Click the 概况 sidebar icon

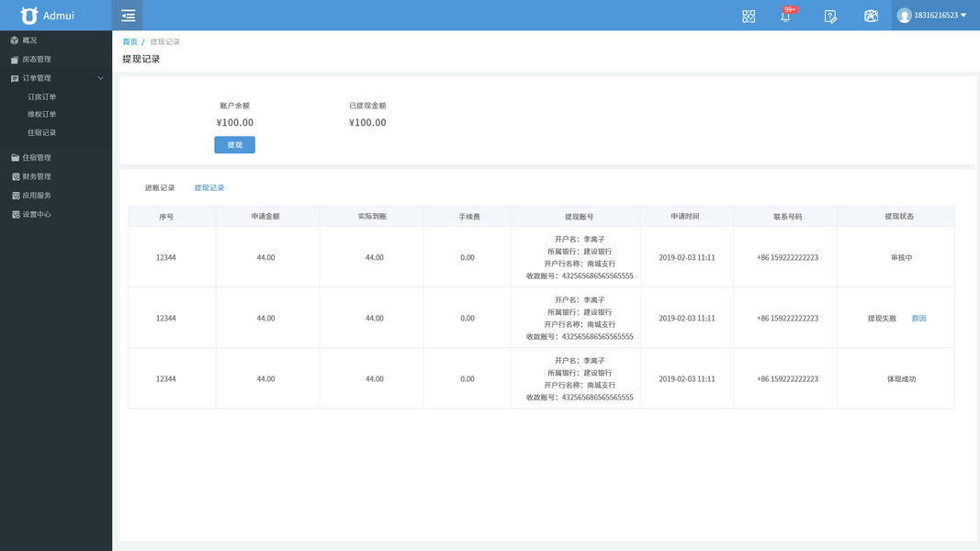pos(15,40)
